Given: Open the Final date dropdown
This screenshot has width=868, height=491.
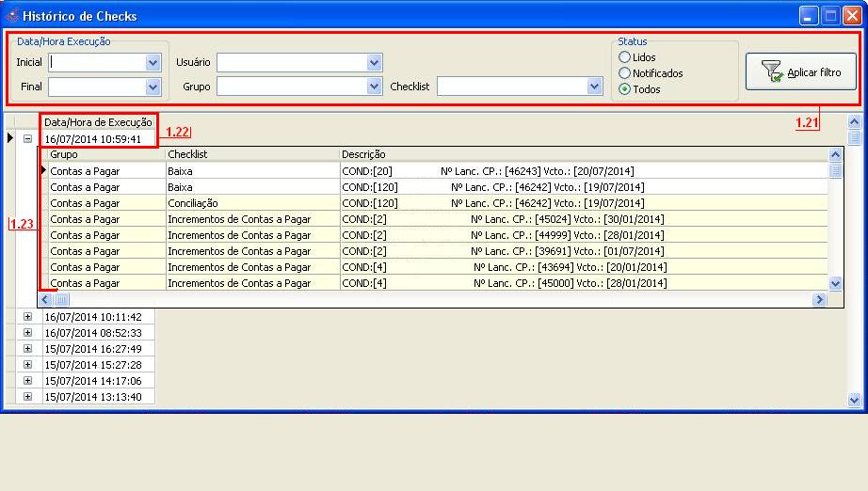Looking at the screenshot, I should coord(153,87).
